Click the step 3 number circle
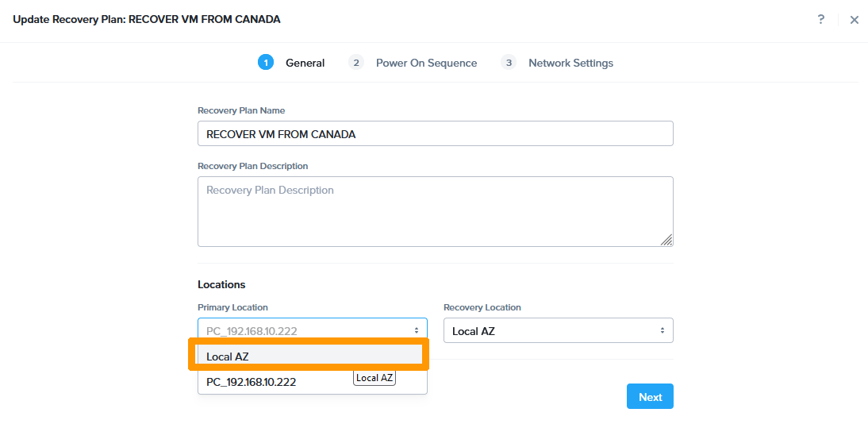868x424 pixels. point(509,63)
